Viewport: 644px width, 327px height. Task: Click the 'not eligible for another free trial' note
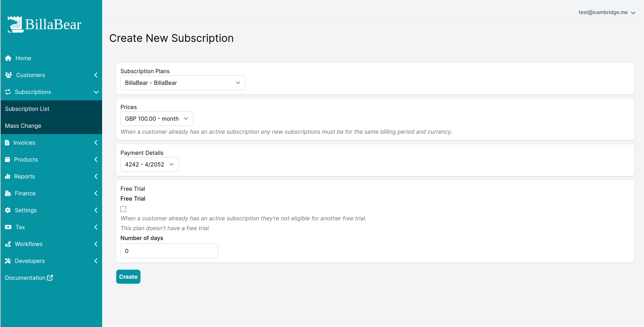pyautogui.click(x=243, y=218)
